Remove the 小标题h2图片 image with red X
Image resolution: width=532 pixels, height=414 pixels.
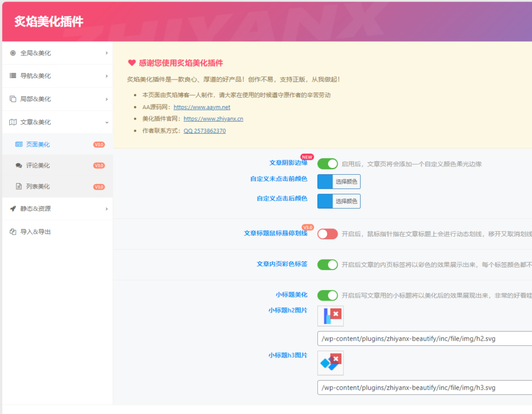click(336, 314)
